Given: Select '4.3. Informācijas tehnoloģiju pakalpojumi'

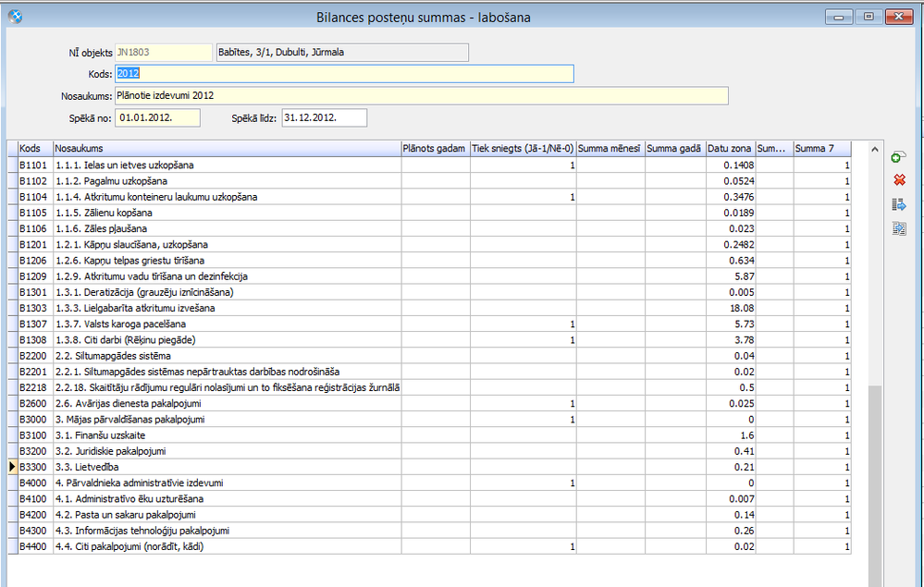Looking at the screenshot, I should coord(142,531).
